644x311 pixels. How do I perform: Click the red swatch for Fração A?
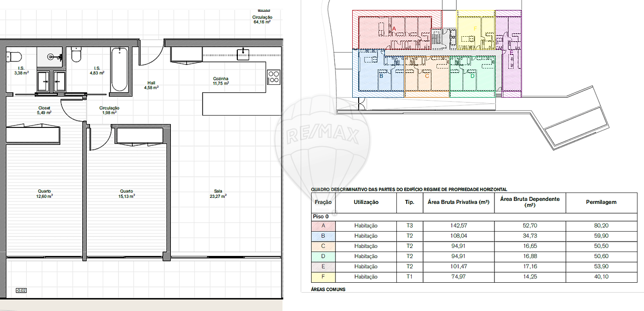point(323,226)
